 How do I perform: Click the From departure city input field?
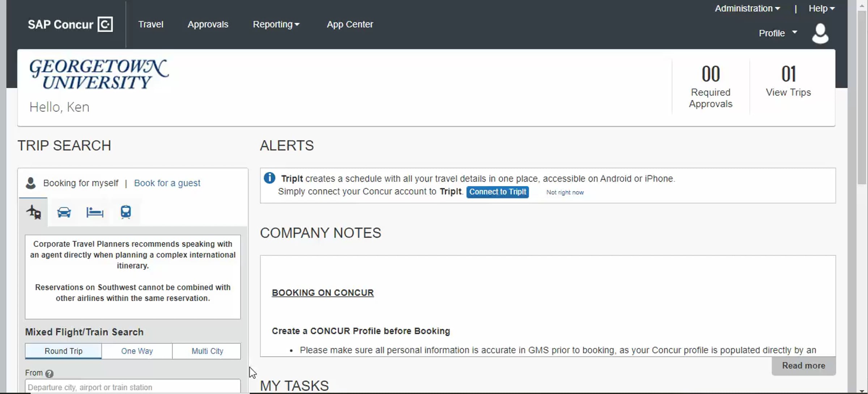[133, 387]
